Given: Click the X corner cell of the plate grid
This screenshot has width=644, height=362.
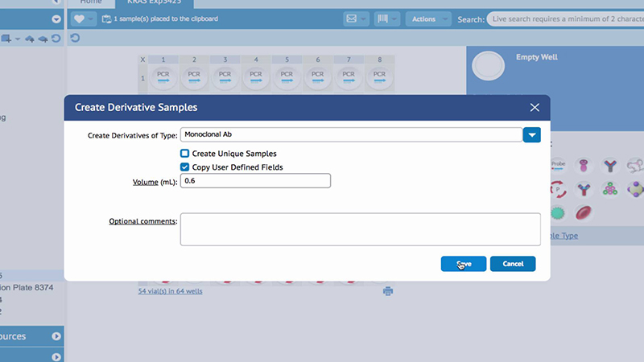Looking at the screenshot, I should click(142, 60).
